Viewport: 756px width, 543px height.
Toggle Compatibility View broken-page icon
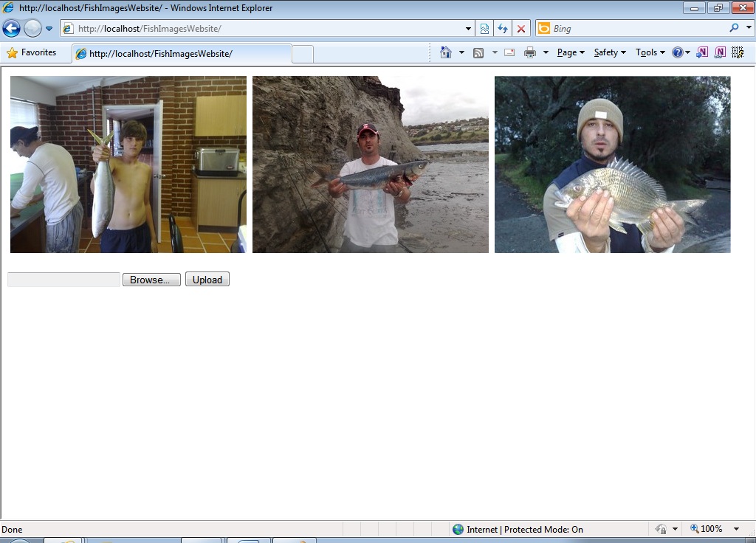[484, 29]
